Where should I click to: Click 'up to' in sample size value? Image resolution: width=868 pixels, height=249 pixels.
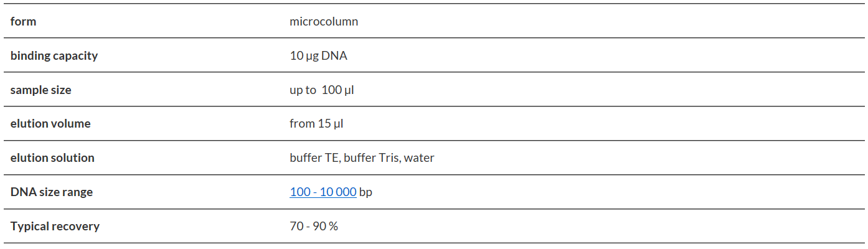tap(303, 90)
